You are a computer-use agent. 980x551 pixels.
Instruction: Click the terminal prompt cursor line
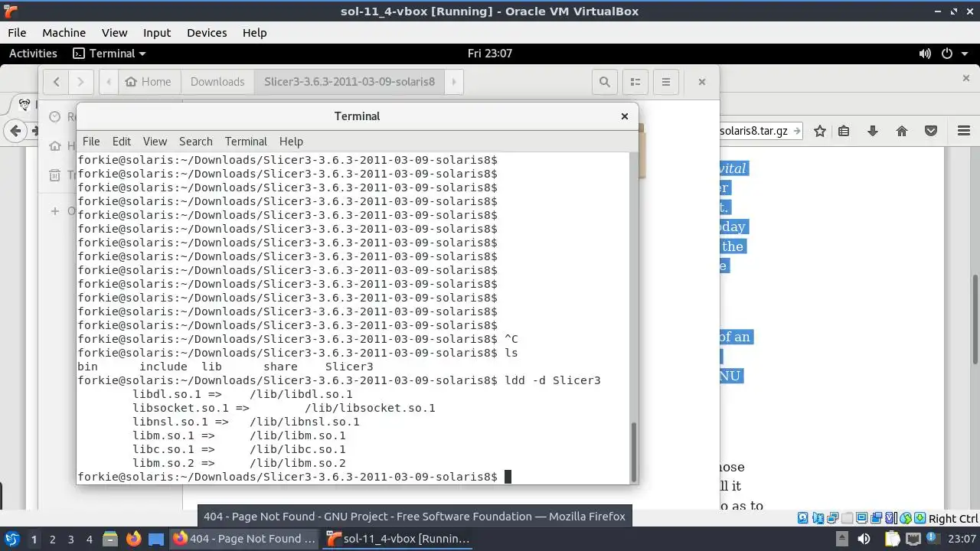click(x=294, y=477)
